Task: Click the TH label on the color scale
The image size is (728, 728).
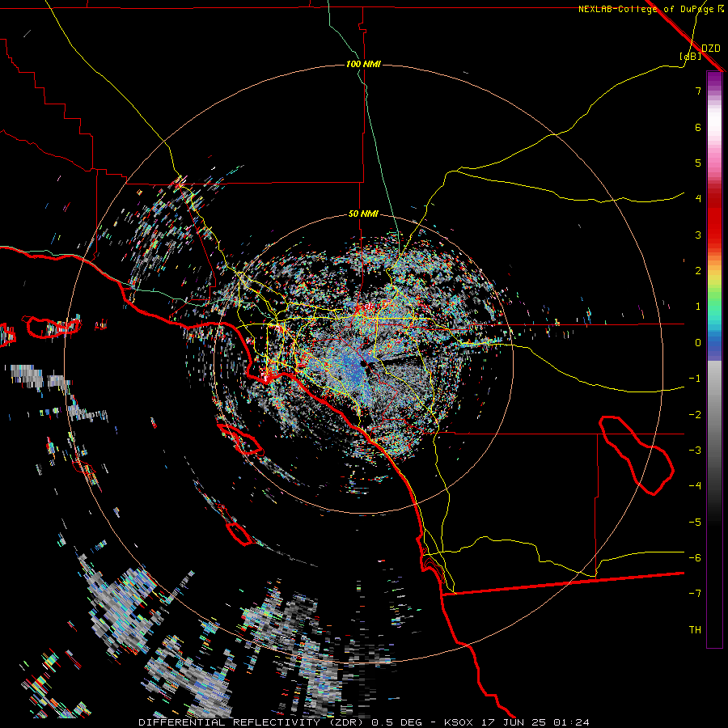Action: click(x=695, y=630)
